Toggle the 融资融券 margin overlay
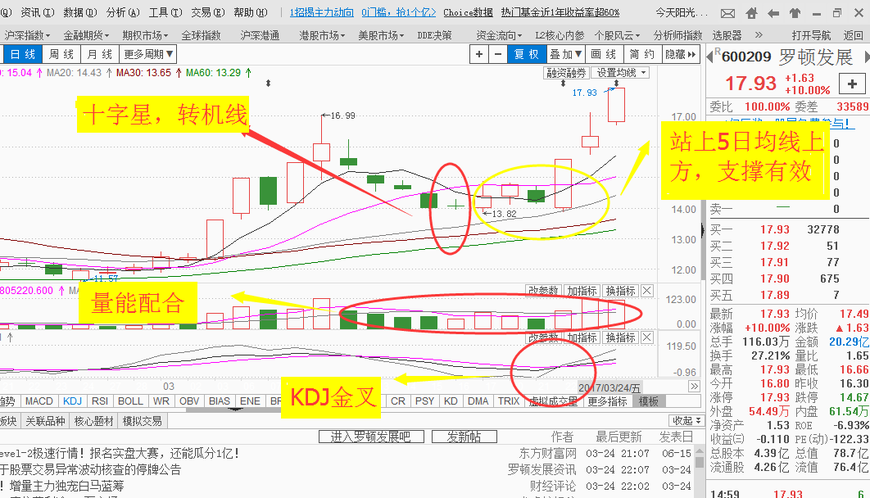Viewport: 870px width, 498px height. 565,73
